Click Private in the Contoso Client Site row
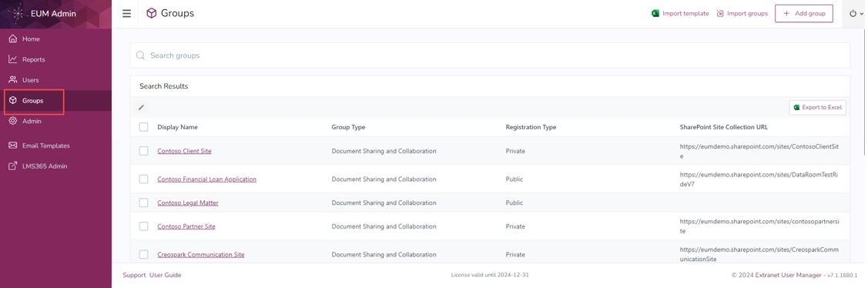Image resolution: width=868 pixels, height=288 pixels. [x=515, y=151]
